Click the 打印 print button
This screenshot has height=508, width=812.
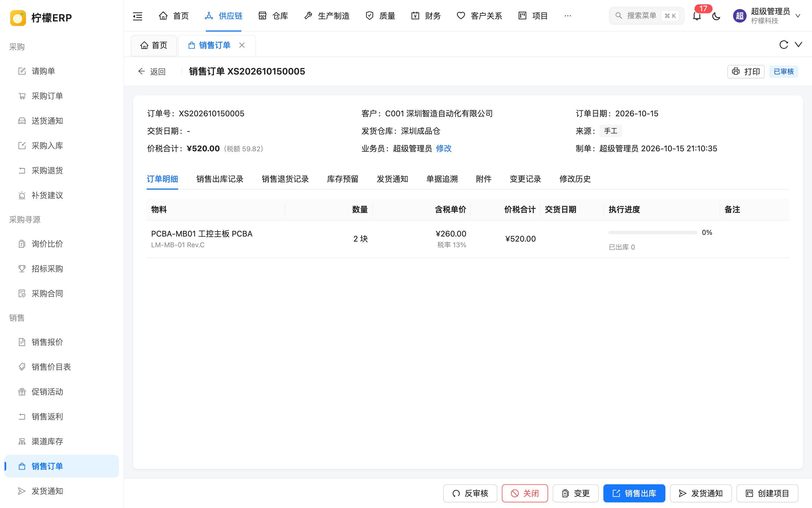click(x=745, y=72)
